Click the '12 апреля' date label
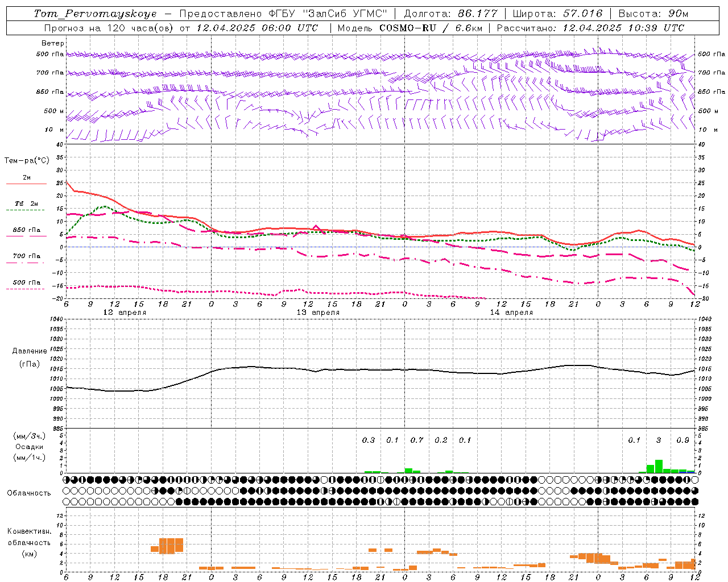Image resolution: width=728 pixels, height=582 pixels. (x=125, y=313)
